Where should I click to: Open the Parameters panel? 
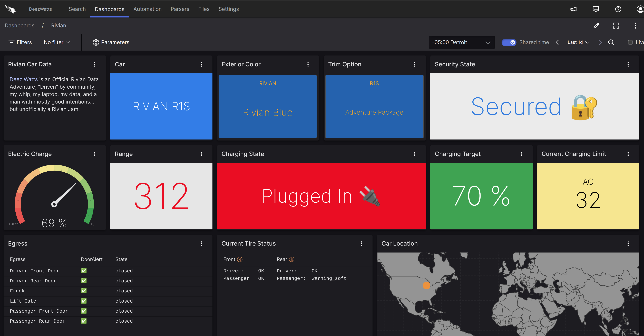[x=111, y=42]
